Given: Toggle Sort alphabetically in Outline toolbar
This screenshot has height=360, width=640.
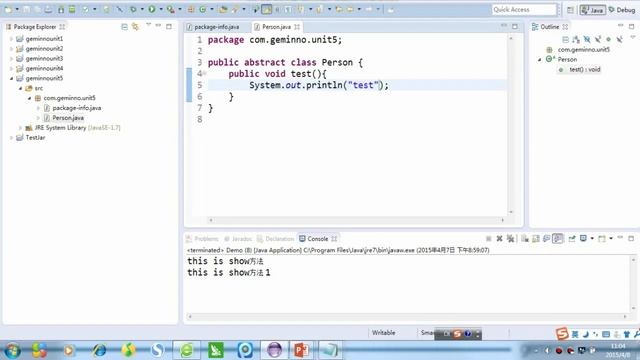Looking at the screenshot, I should point(576,39).
